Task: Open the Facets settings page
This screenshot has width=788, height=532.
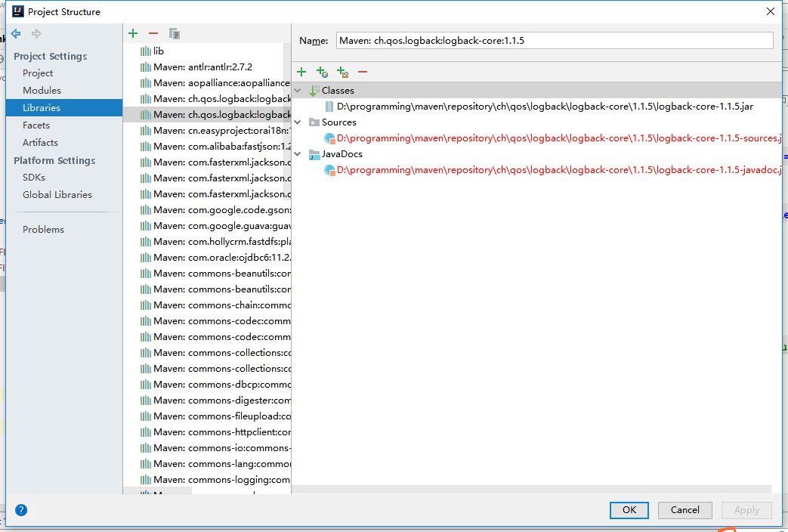Action: coord(36,125)
